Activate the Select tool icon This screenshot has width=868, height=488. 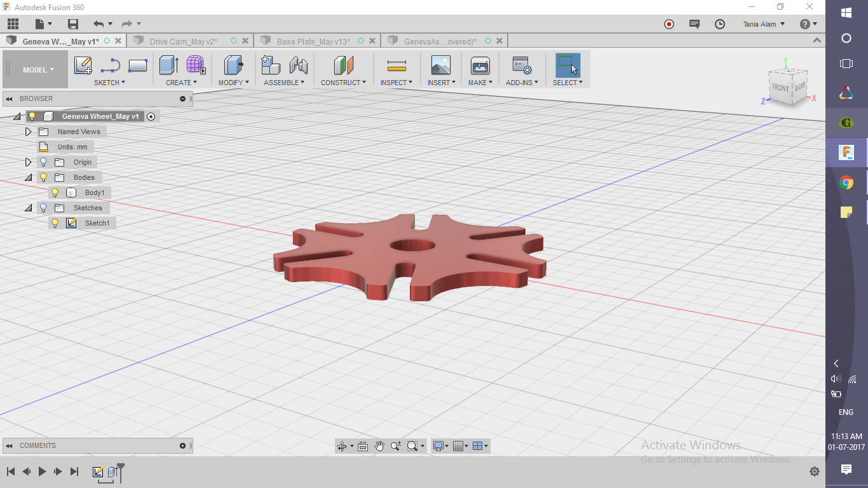tap(567, 65)
